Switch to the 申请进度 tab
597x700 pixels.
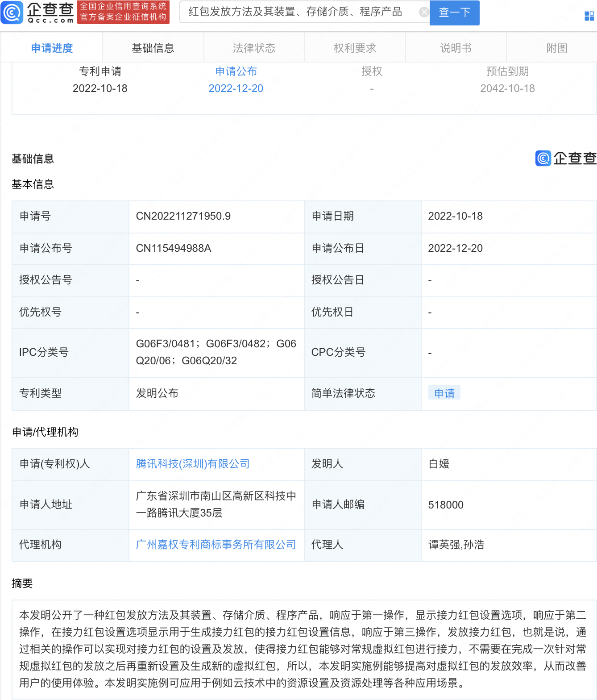tap(52, 48)
